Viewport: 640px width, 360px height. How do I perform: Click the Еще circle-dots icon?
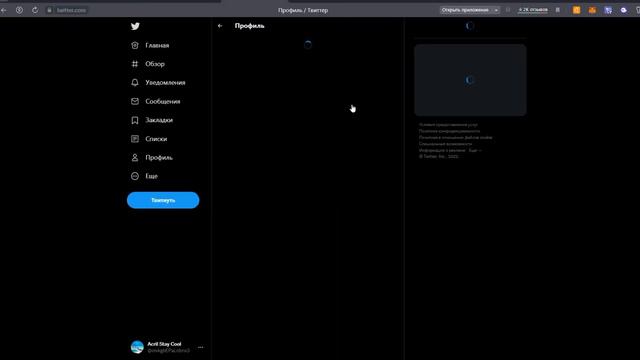[135, 176]
